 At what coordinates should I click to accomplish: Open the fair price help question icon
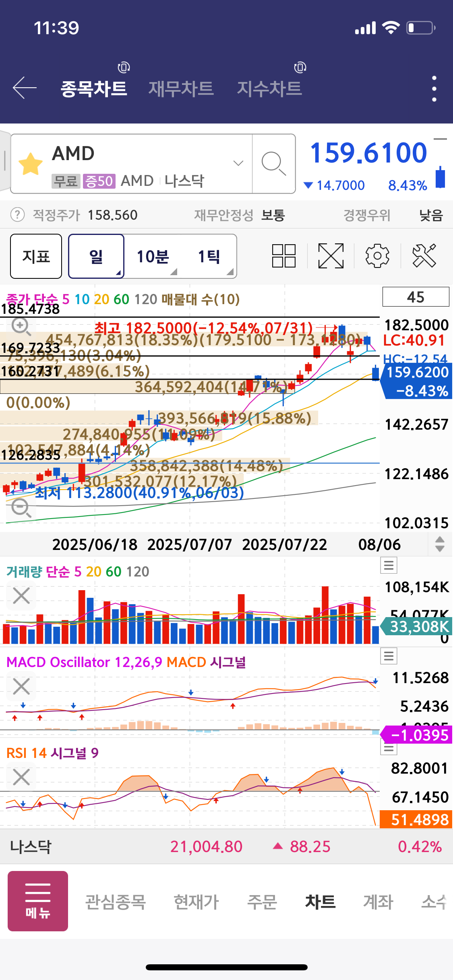click(x=17, y=215)
